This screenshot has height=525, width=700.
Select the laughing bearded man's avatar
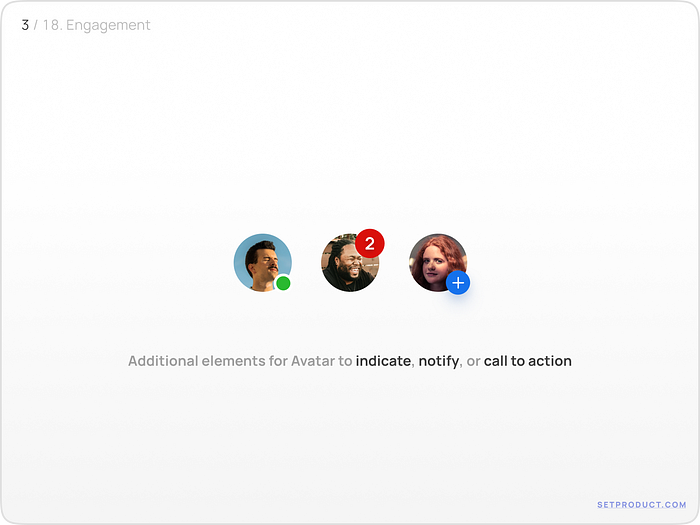pyautogui.click(x=350, y=262)
